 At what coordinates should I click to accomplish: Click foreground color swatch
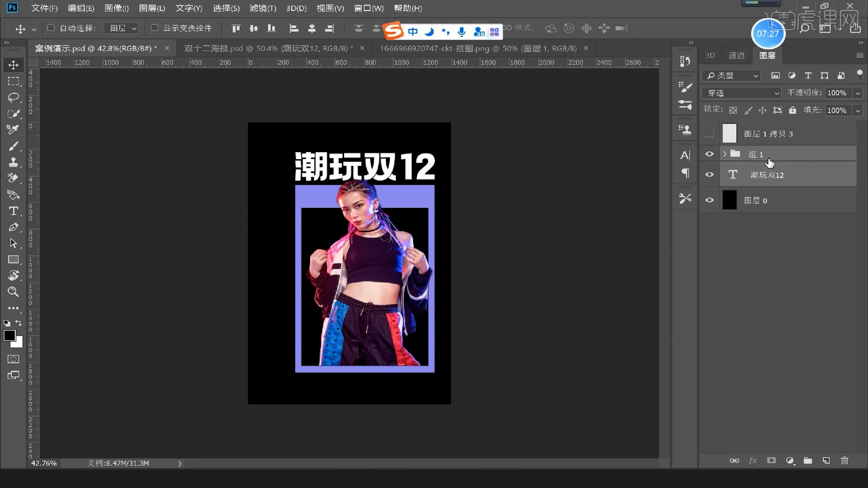[x=9, y=335]
